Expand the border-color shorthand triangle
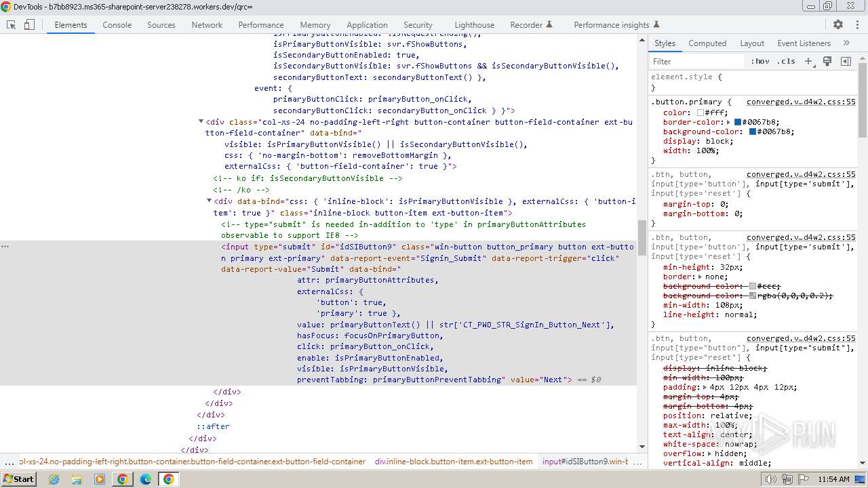 click(728, 123)
